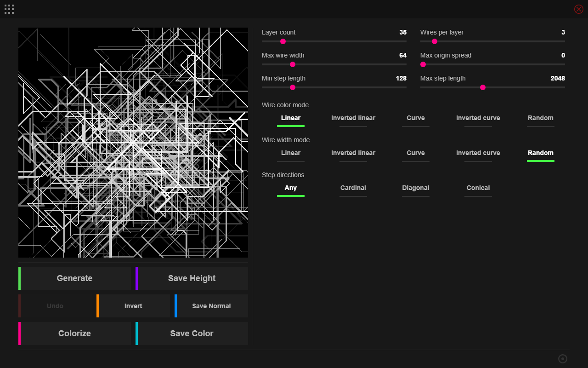Click the Save Color button
The width and height of the screenshot is (588, 368).
coord(192,333)
